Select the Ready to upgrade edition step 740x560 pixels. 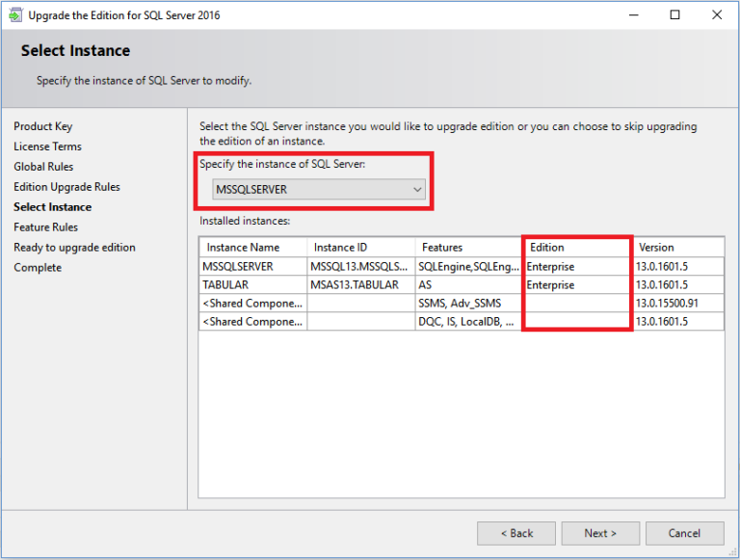point(74,248)
